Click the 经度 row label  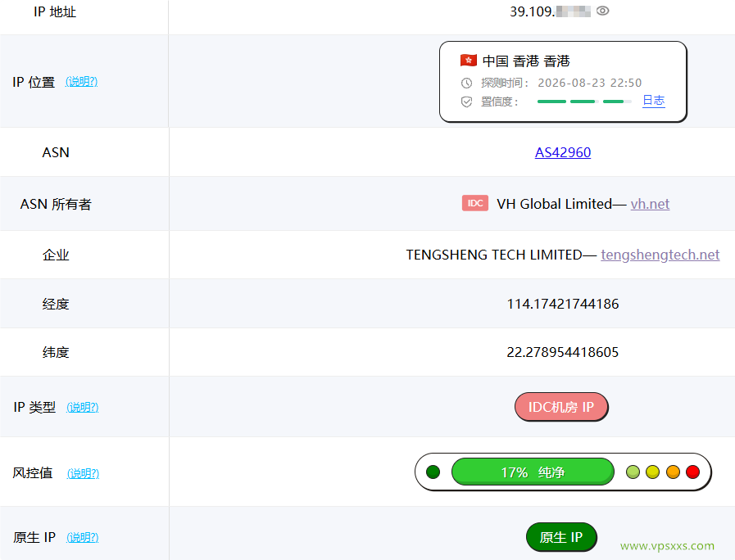(x=56, y=304)
